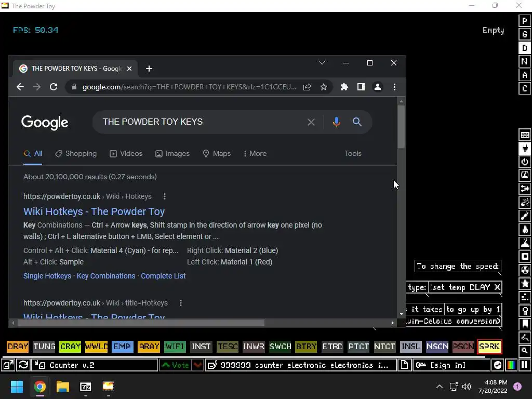Screen dimensions: 532x399
Task: Open the element Search magnifier icon
Action: click(x=525, y=351)
